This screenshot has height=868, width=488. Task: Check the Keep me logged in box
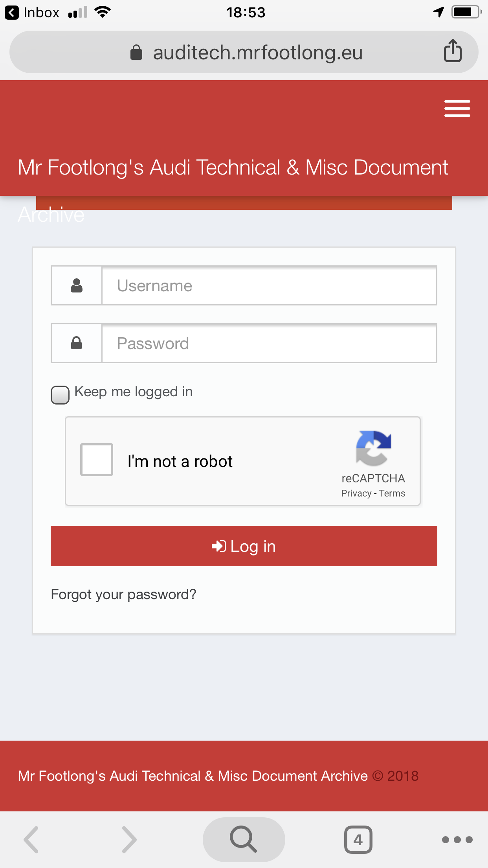click(x=60, y=395)
